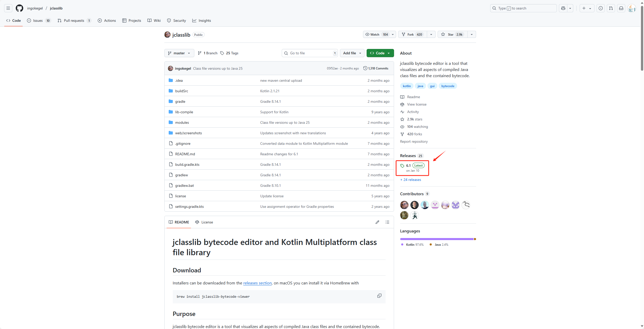Image resolution: width=644 pixels, height=329 pixels.
Task: Open pull requests icon in top header
Action: pos(611,8)
